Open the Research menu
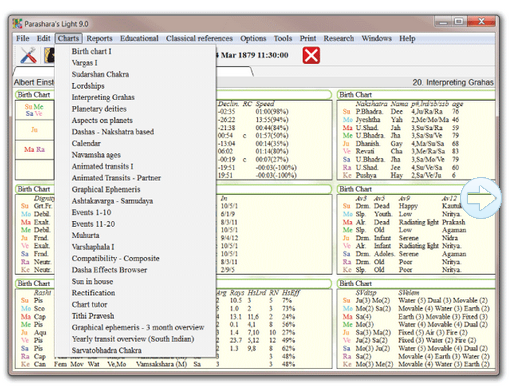518x392 pixels. (x=339, y=38)
